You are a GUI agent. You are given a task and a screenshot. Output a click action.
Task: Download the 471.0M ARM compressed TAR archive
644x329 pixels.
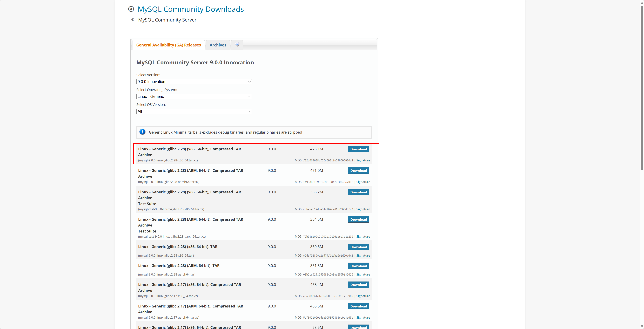[x=358, y=171]
